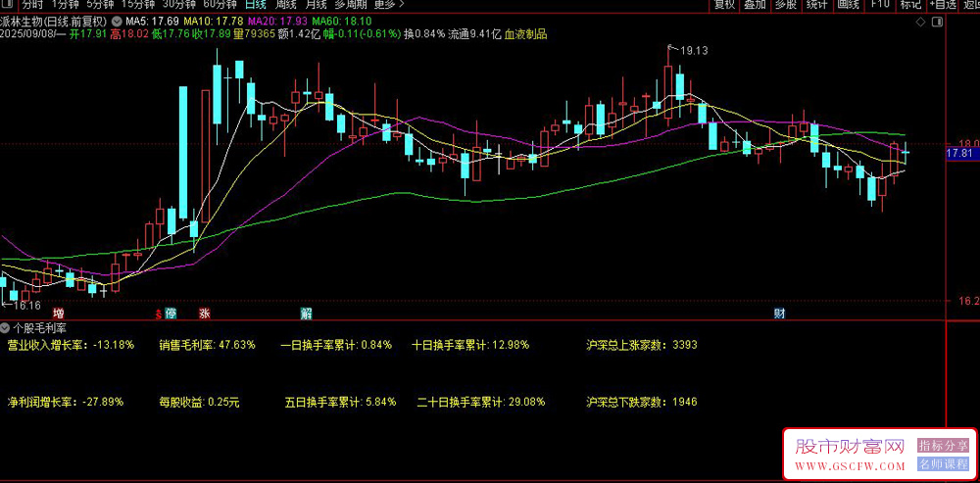This screenshot has width=980, height=483.
Task: Click the diamond icon above the chart
Action: 920,23
